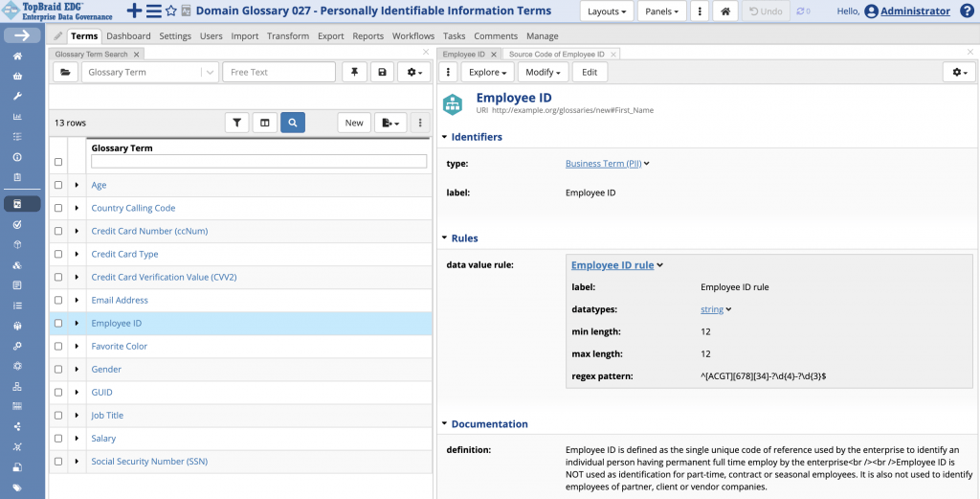Check the Gender row checkbox

coord(58,370)
